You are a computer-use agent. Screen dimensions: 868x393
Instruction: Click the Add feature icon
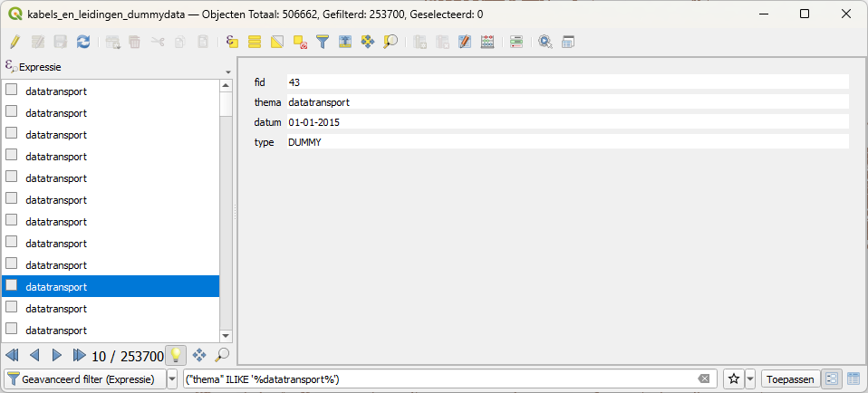coord(112,42)
